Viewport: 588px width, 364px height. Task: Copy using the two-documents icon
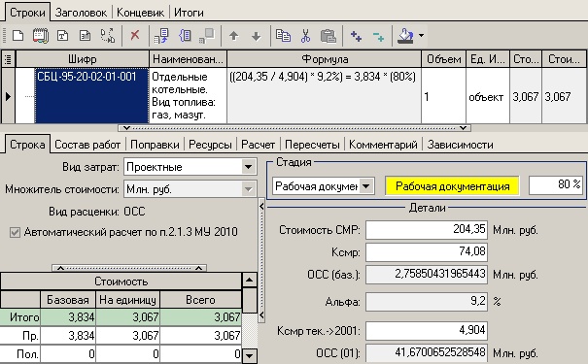pyautogui.click(x=283, y=36)
